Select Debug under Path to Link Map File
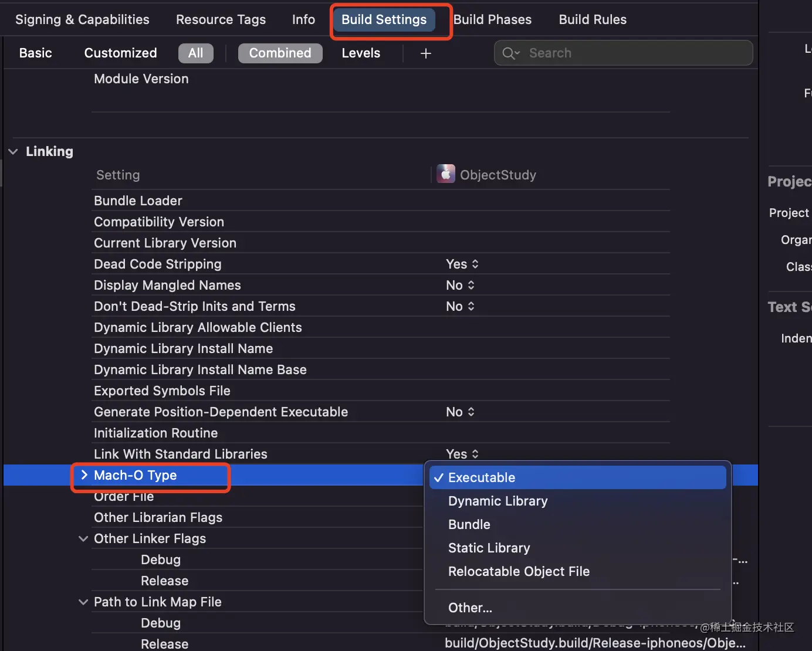This screenshot has width=812, height=651. pyautogui.click(x=161, y=623)
